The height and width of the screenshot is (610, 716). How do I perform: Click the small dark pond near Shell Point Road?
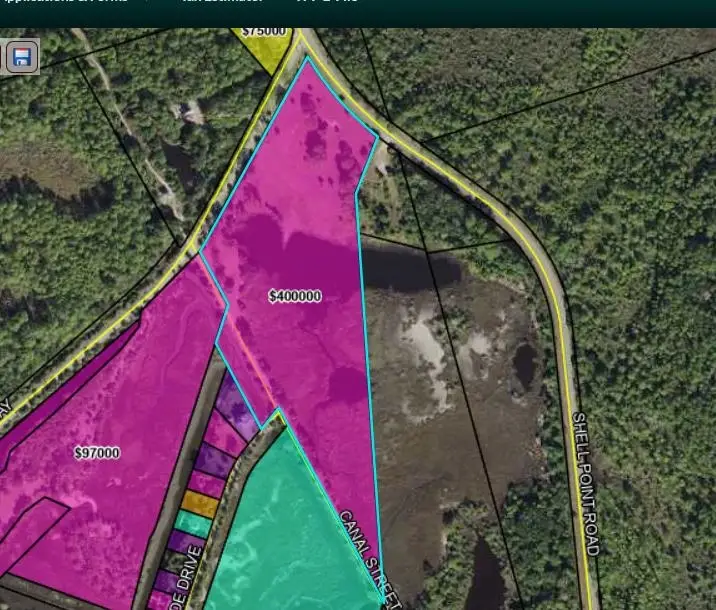(523, 367)
